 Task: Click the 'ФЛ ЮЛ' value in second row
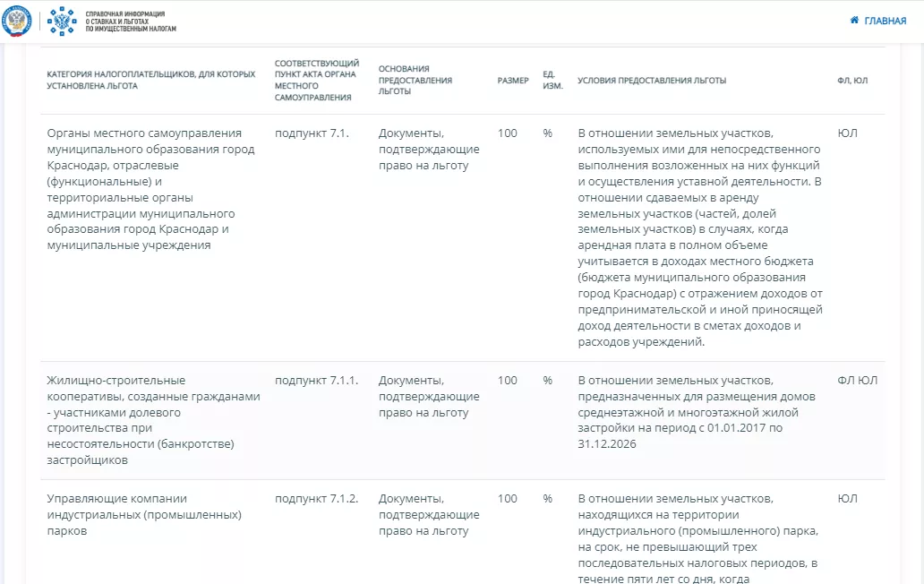[x=857, y=380]
